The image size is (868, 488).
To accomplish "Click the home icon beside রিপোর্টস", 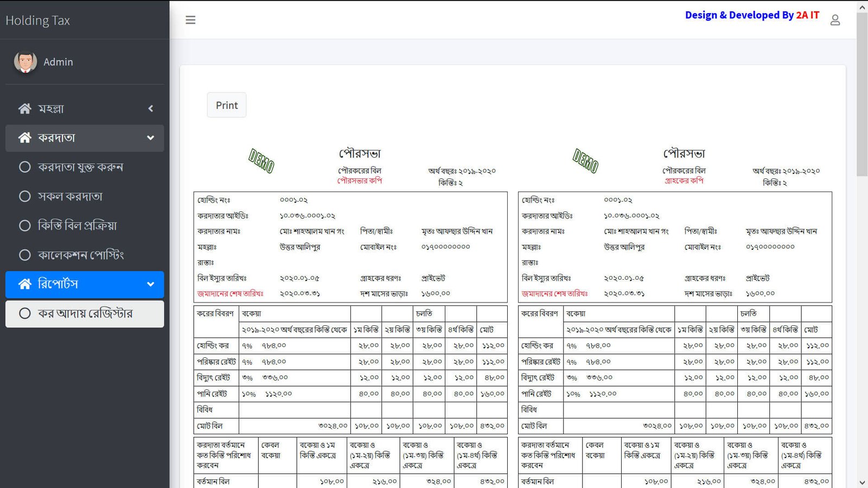I will [x=25, y=284].
